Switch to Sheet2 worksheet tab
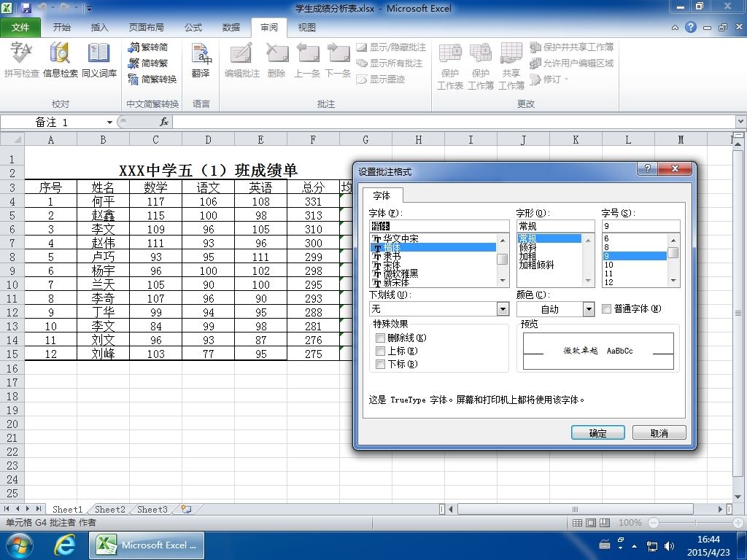 pos(109,509)
